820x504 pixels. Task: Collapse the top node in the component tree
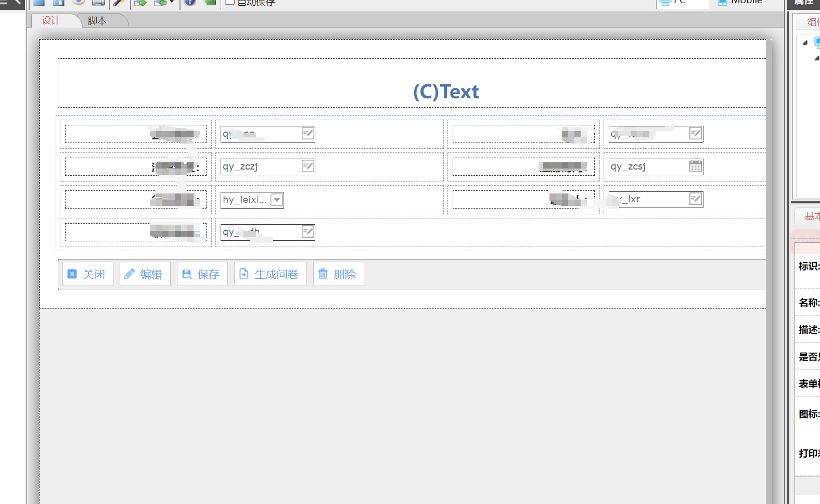[805, 43]
